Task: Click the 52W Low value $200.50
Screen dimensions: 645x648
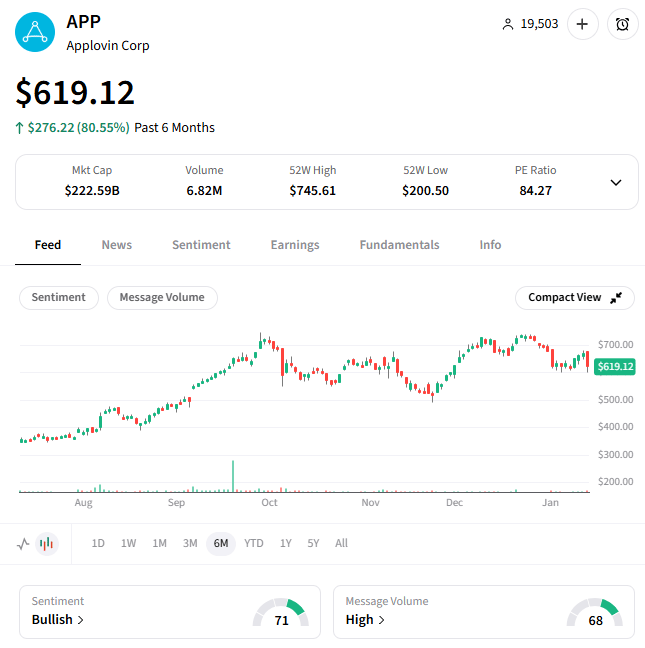Action: 426,191
